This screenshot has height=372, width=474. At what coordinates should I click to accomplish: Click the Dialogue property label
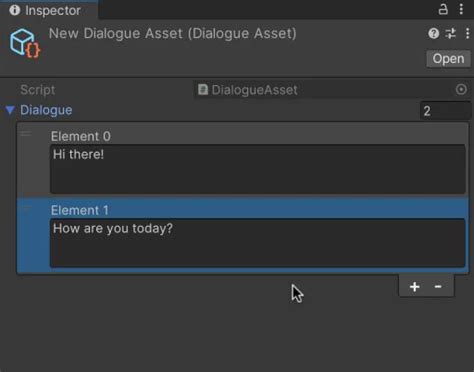coord(46,110)
